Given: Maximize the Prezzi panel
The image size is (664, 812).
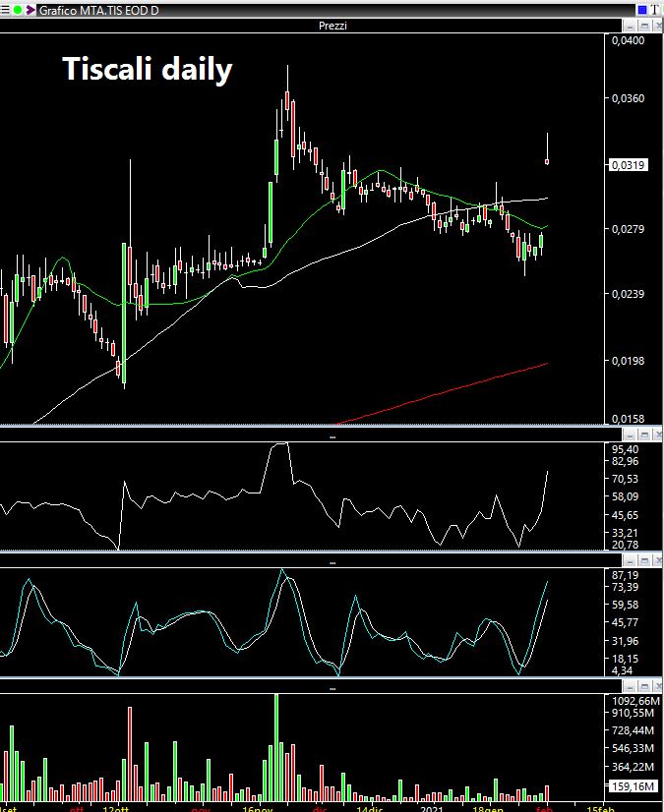Looking at the screenshot, I should 644,26.
